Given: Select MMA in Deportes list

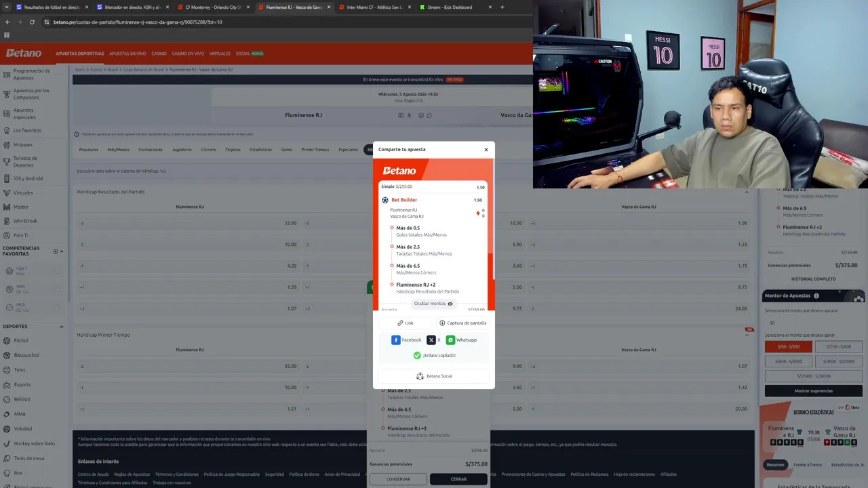Looking at the screenshot, I should 20,414.
